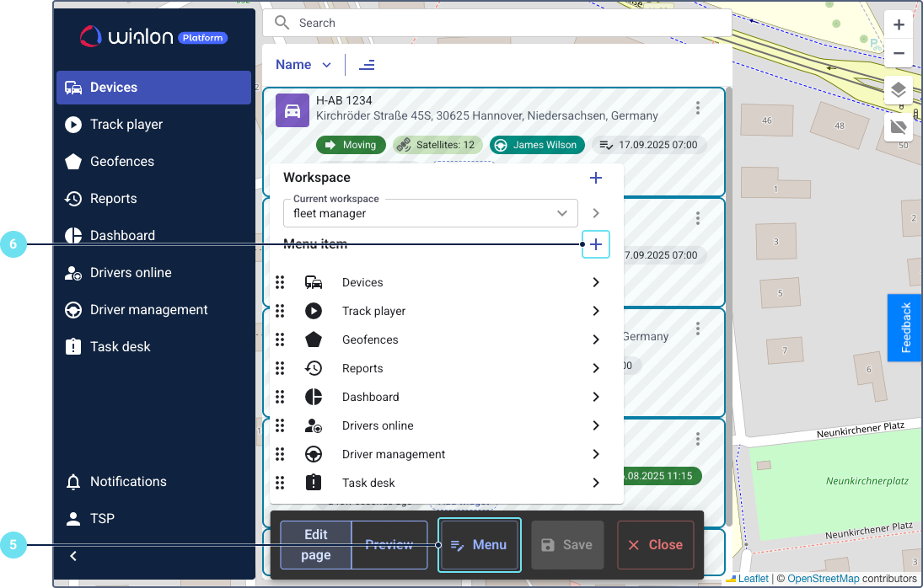This screenshot has height=588, width=923.
Task: Zoom in on the map
Action: click(898, 24)
